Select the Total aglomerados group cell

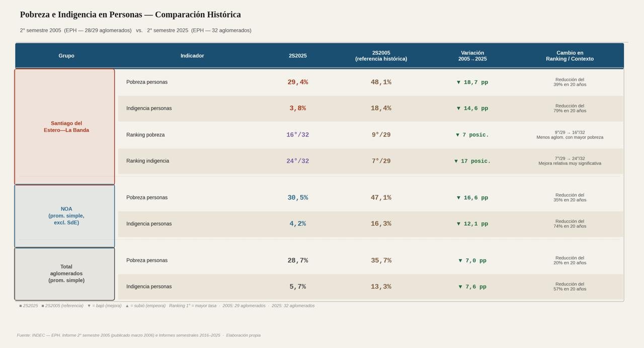(66, 273)
